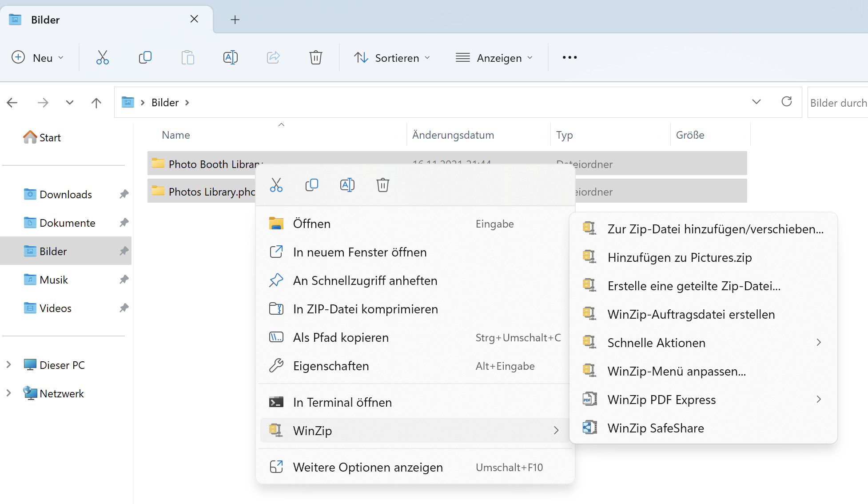This screenshot has height=504, width=868.
Task: Copy using the context menu copy icon
Action: pyautogui.click(x=312, y=185)
